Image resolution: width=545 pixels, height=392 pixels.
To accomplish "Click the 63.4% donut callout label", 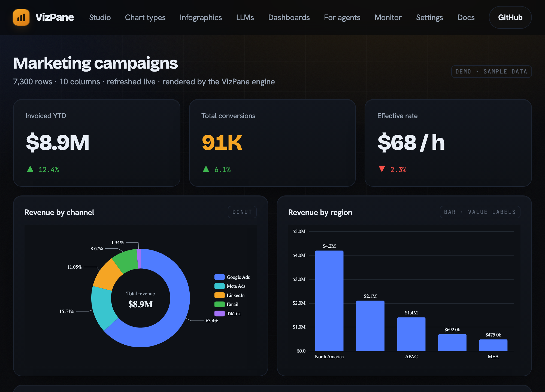I will click(x=212, y=321).
